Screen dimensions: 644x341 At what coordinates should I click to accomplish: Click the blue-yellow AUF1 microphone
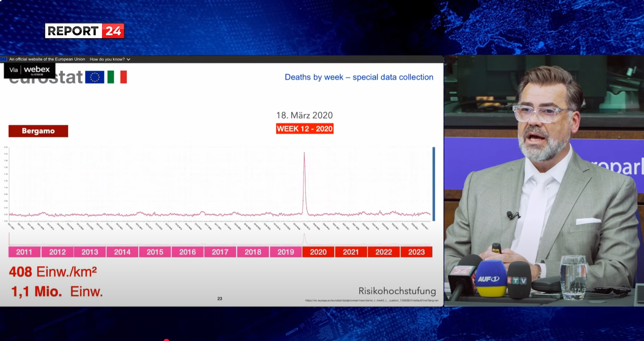(491, 279)
